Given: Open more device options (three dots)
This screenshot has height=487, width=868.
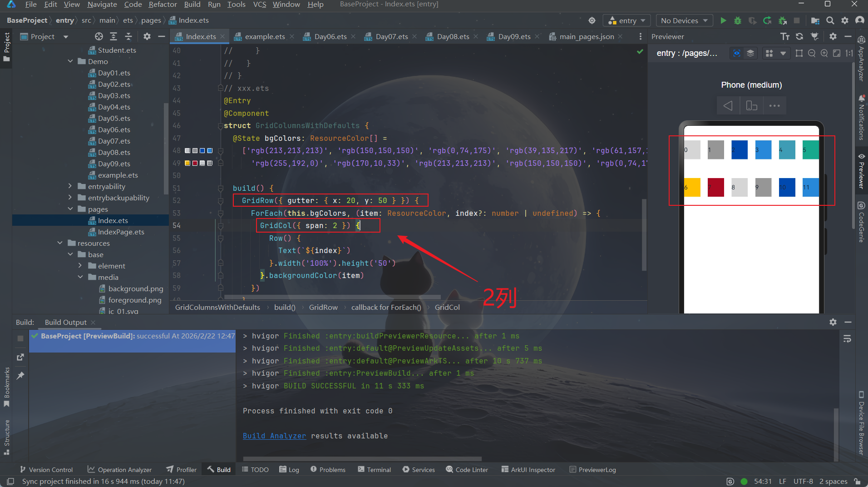Looking at the screenshot, I should point(774,106).
